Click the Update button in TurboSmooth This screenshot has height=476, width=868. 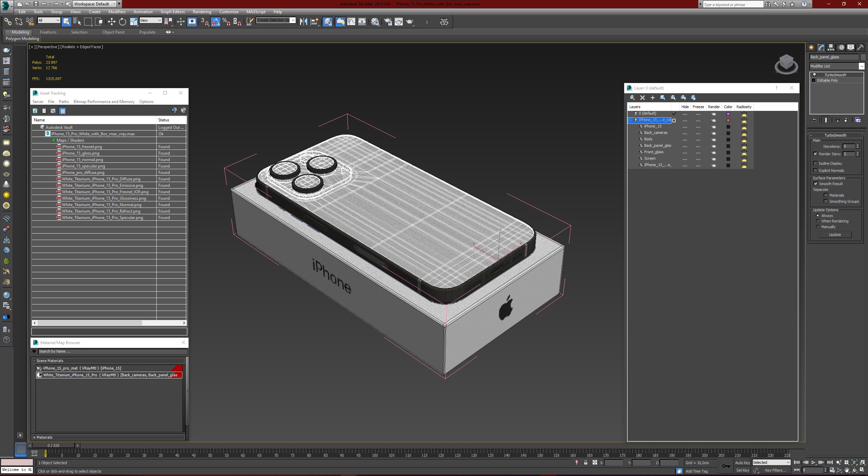click(x=835, y=235)
